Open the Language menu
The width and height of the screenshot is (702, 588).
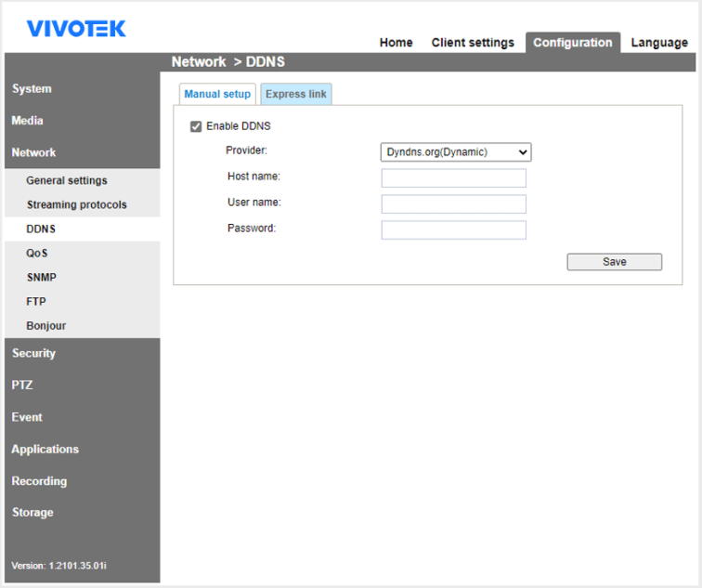point(659,43)
